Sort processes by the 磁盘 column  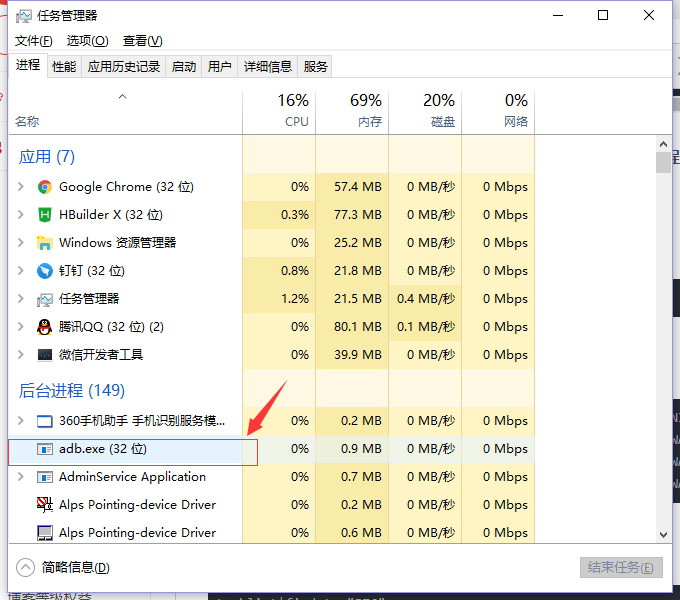coord(425,112)
